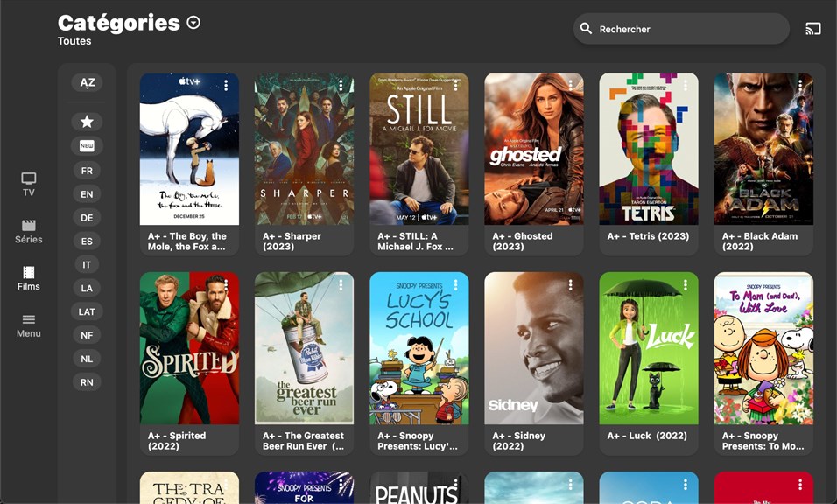Filter by IT category
The height and width of the screenshot is (504, 837).
87,264
